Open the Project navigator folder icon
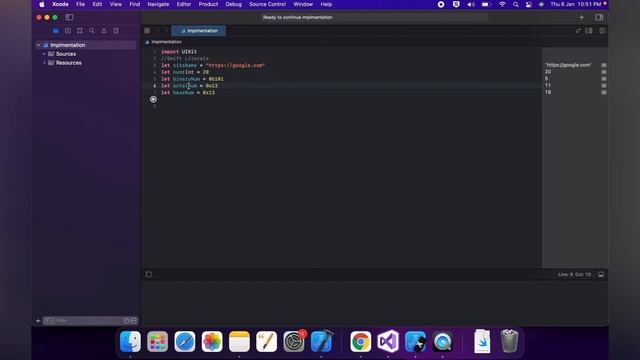The image size is (640, 360). click(x=56, y=31)
